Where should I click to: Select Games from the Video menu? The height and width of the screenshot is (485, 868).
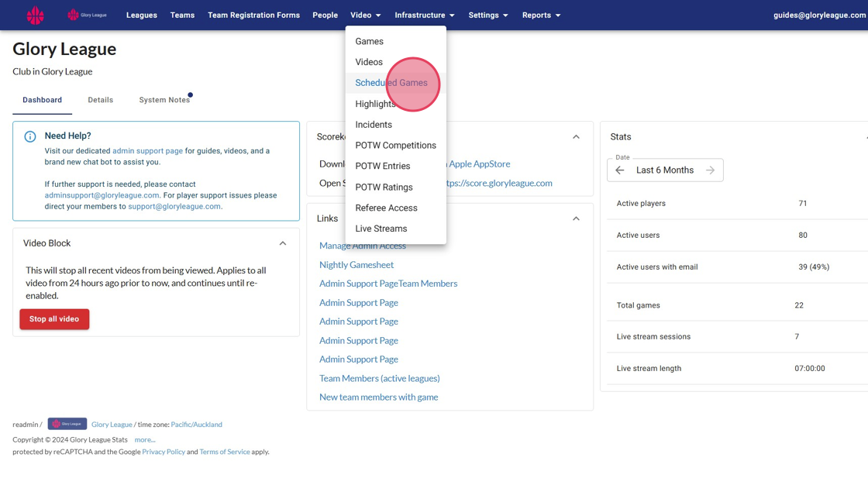[396, 42]
